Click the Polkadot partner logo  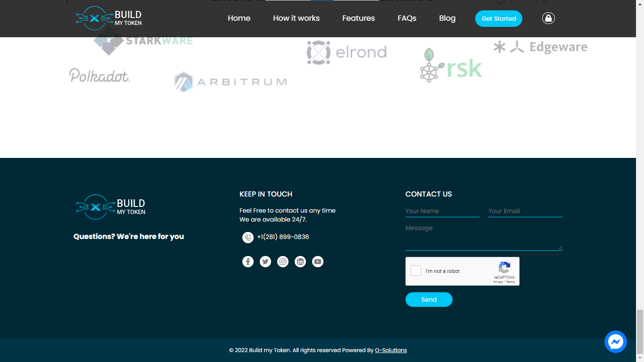click(x=100, y=75)
